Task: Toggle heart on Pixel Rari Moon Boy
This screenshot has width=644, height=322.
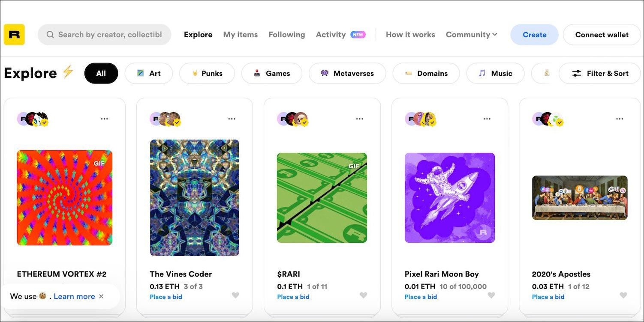Action: click(x=491, y=295)
